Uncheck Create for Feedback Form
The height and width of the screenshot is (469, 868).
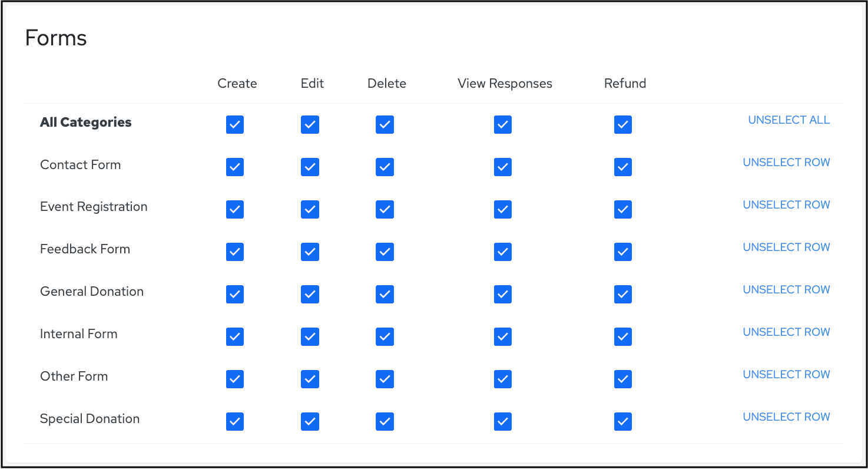pyautogui.click(x=235, y=252)
